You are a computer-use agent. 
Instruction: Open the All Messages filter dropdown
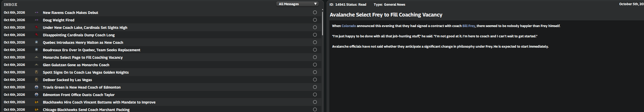coord(297,4)
